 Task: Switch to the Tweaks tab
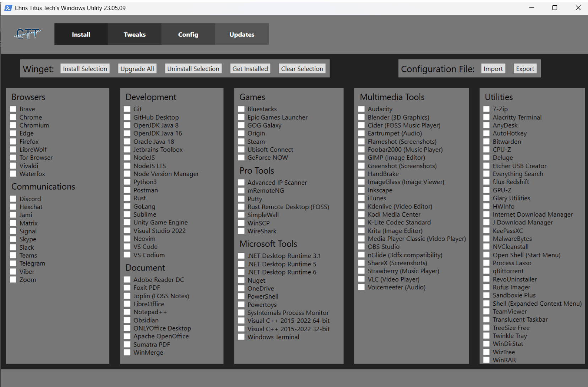[135, 34]
